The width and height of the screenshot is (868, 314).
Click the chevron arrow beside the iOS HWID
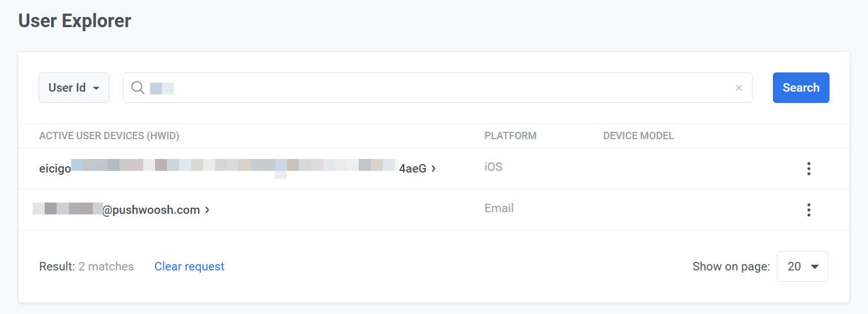pyautogui.click(x=433, y=168)
